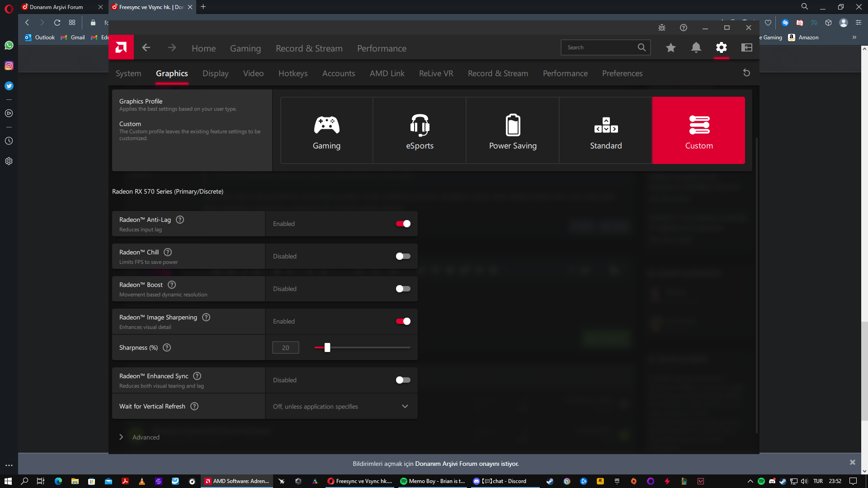Viewport: 868px width, 488px height.
Task: Turn on Radeon Enhanced Sync
Action: click(x=403, y=380)
